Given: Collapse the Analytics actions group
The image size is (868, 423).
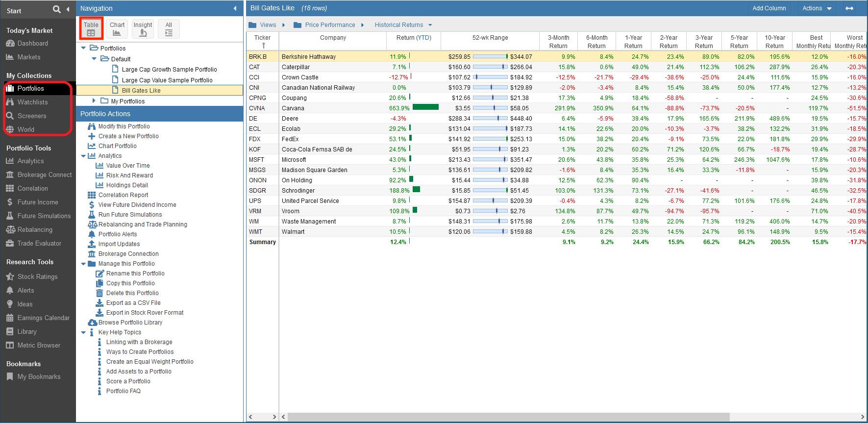Looking at the screenshot, I should [83, 156].
